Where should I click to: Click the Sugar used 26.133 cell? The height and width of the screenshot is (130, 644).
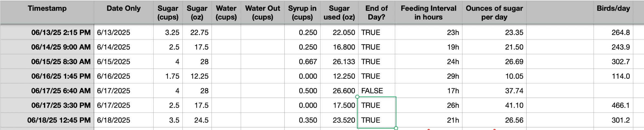tap(339, 62)
